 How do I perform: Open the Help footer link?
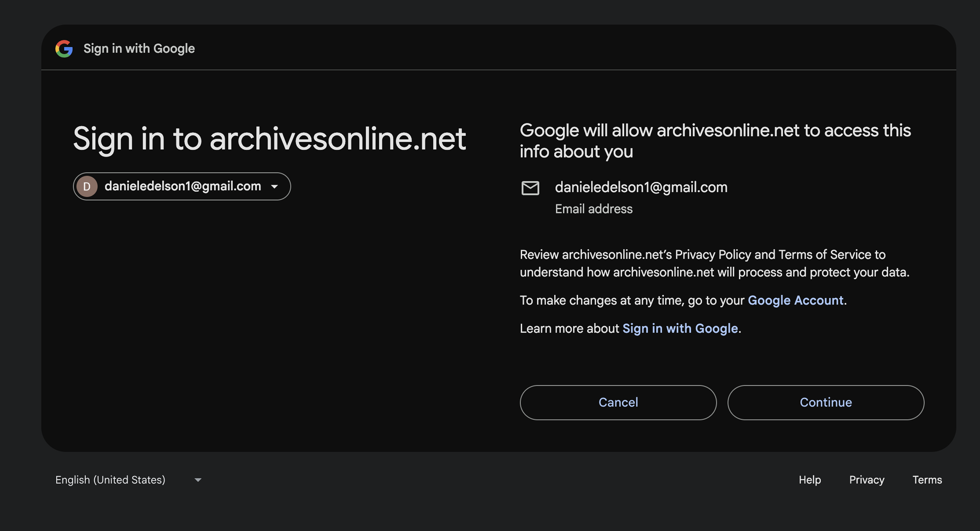[810, 480]
